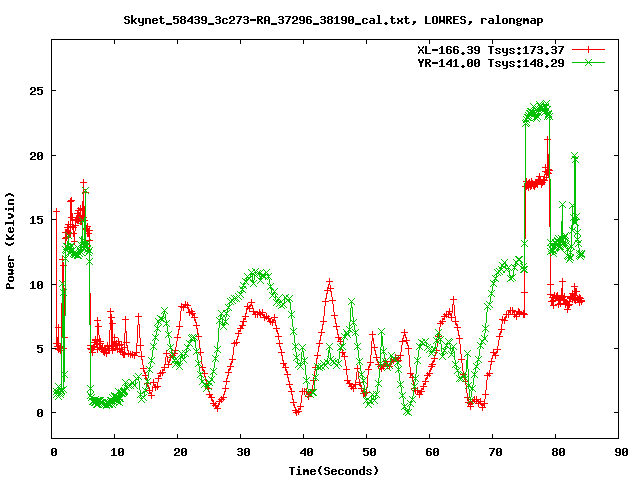The width and height of the screenshot is (640, 480).
Task: Click x-axis tick label 90
Action: (x=621, y=452)
